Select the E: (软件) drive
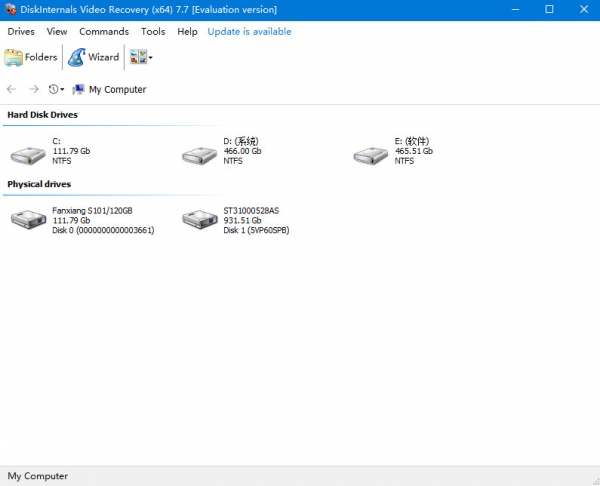 pyautogui.click(x=372, y=153)
